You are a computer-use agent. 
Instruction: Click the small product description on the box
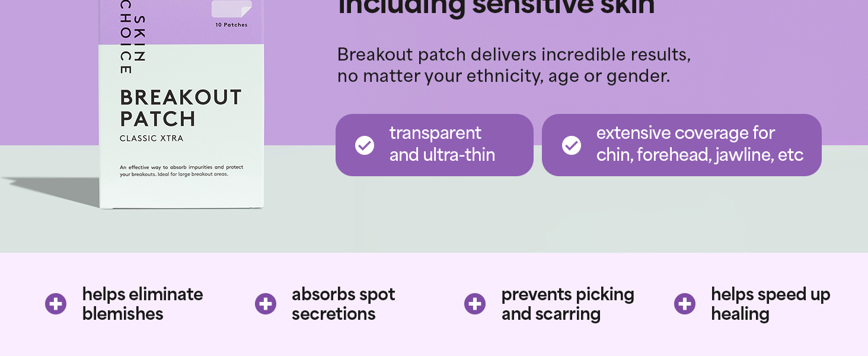(x=181, y=171)
